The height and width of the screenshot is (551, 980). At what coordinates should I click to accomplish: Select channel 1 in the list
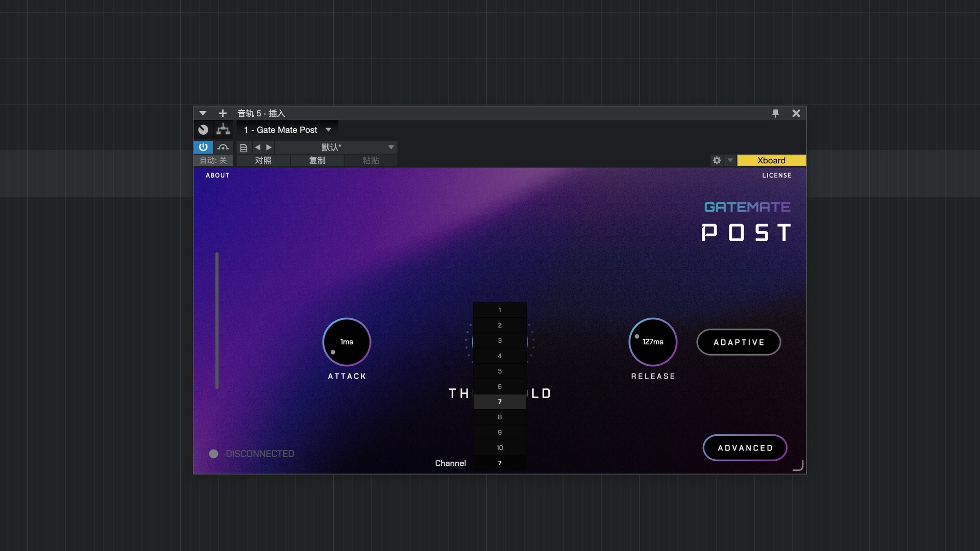pos(500,310)
